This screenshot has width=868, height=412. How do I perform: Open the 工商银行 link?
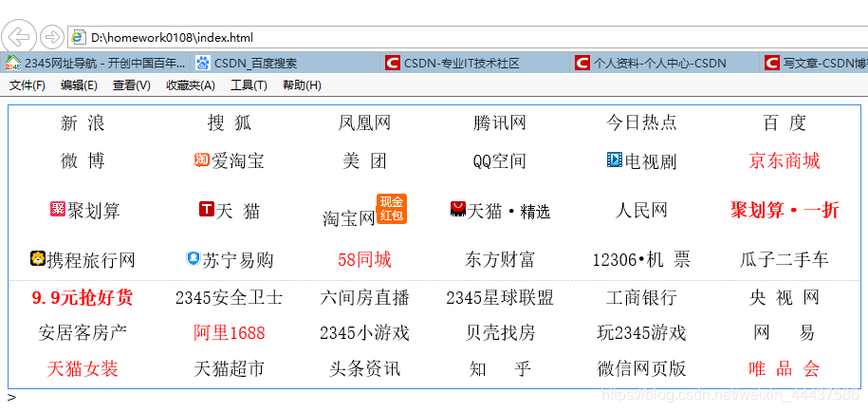click(x=641, y=298)
